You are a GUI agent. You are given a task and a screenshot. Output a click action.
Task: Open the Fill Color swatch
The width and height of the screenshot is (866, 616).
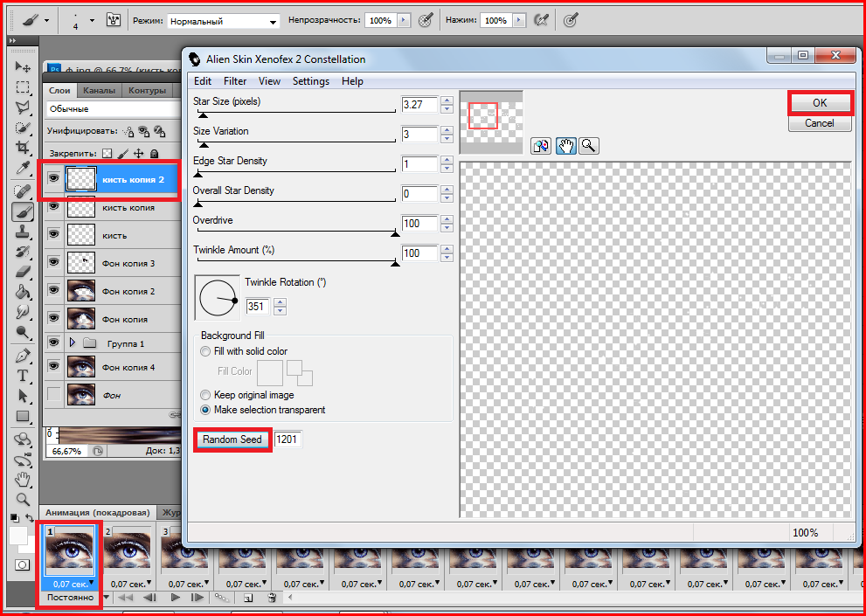point(270,372)
